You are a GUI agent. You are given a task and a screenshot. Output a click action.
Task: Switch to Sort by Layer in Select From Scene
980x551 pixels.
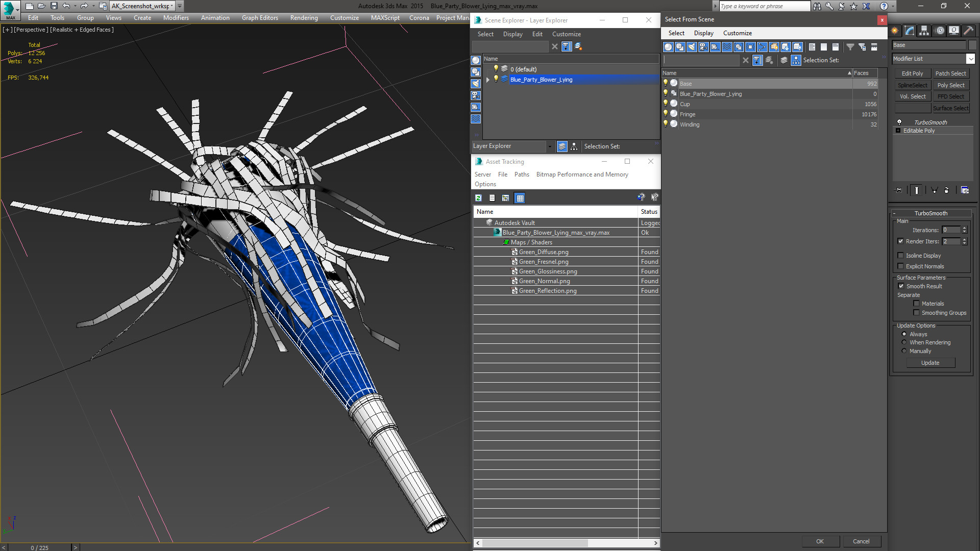[x=784, y=60]
